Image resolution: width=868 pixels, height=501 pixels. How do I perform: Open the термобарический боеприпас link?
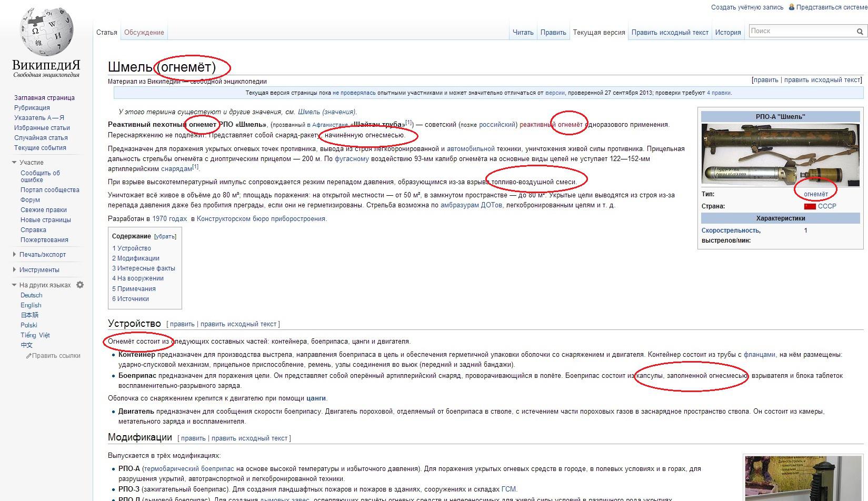(x=189, y=469)
